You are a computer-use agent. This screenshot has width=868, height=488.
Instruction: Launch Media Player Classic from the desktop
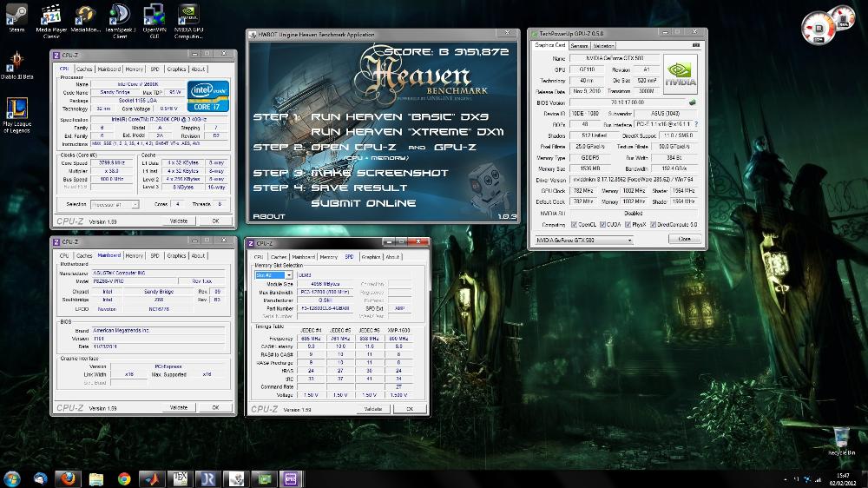point(51,22)
